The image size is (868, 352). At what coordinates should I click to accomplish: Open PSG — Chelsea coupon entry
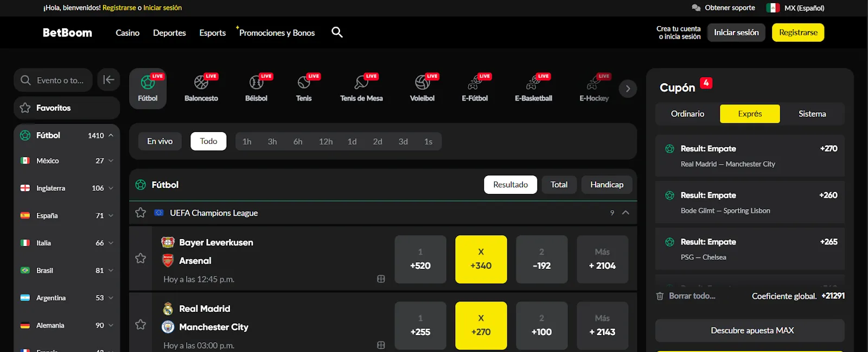pos(750,249)
